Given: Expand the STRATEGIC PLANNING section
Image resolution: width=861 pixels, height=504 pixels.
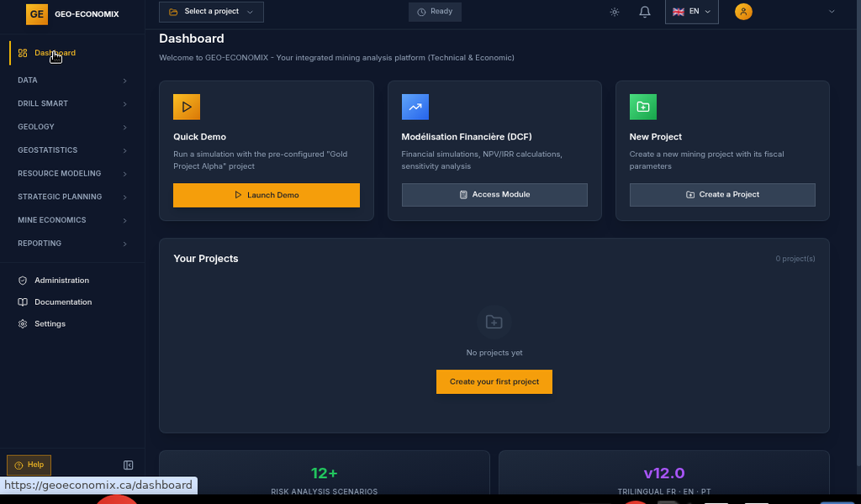Looking at the screenshot, I should [72, 197].
